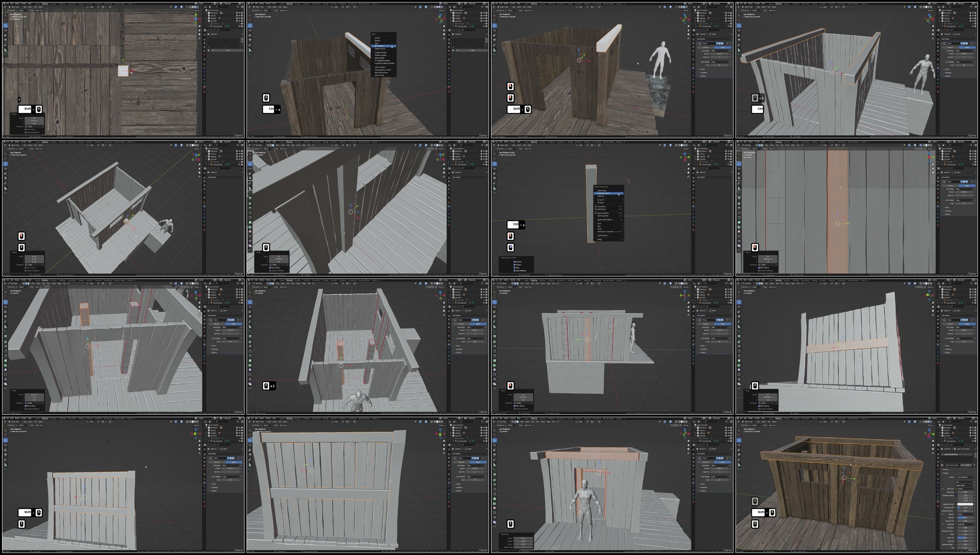Select Cursor tool in the Apply menu frame
The height and width of the screenshot is (555, 980).
coord(250,21)
